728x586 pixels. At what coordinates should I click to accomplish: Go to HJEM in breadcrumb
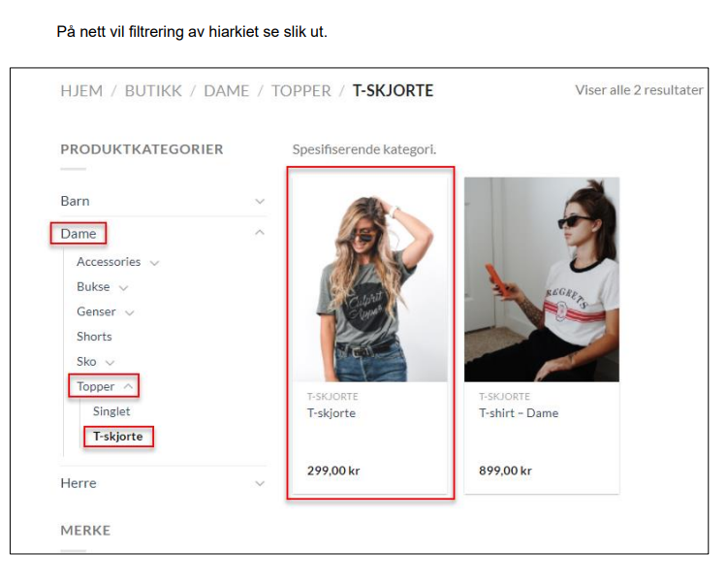(x=81, y=90)
